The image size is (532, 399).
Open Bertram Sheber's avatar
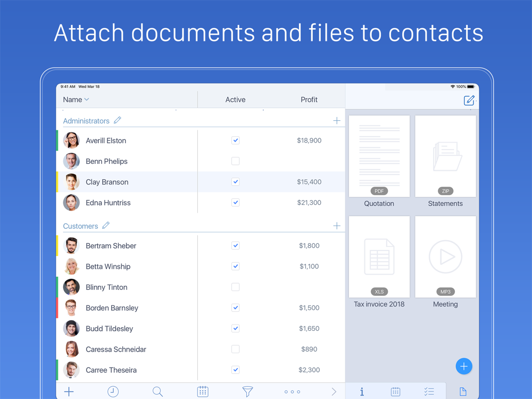[71, 246]
